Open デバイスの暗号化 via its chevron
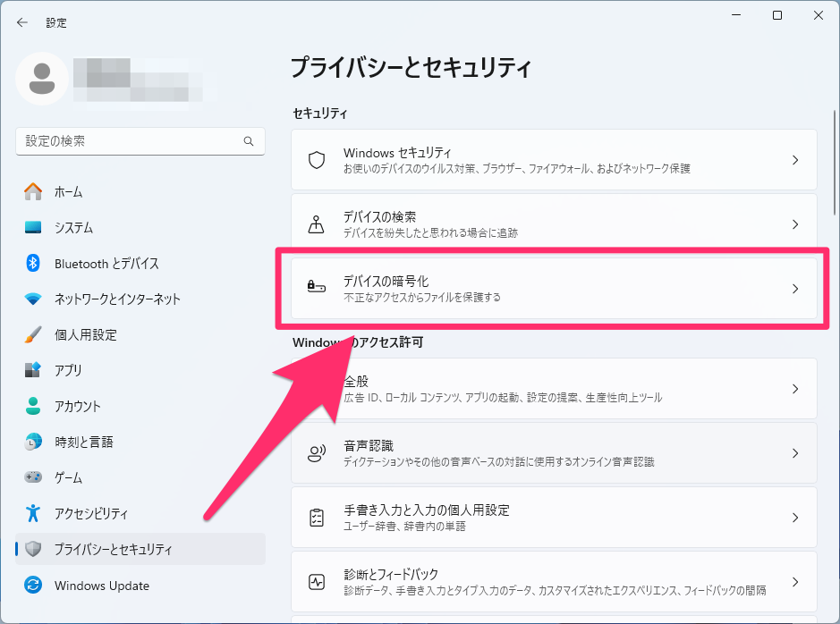This screenshot has height=624, width=840. [x=795, y=289]
